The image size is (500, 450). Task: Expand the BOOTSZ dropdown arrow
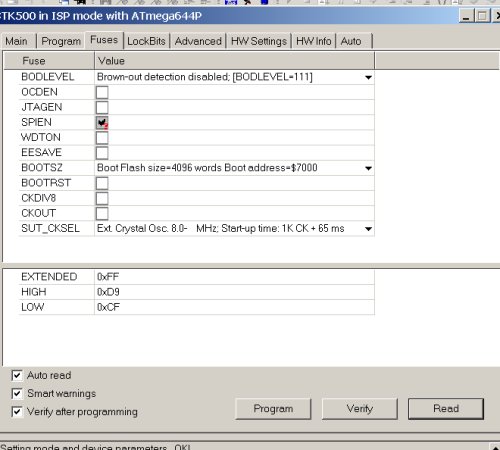(368, 168)
